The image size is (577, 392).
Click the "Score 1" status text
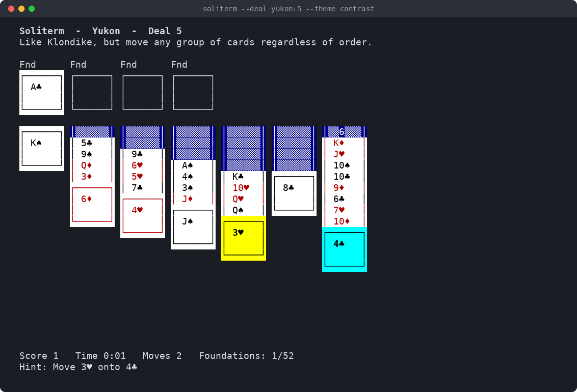39,356
